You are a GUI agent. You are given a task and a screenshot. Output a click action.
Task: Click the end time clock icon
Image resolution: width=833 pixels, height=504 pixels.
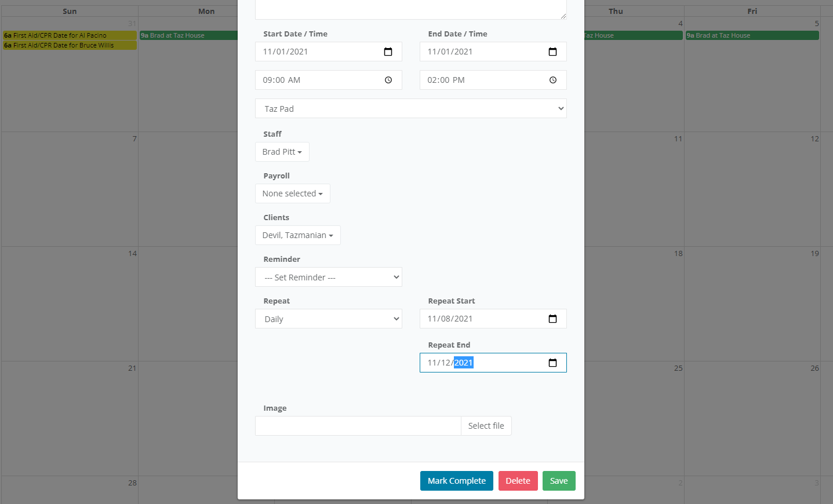(x=552, y=80)
